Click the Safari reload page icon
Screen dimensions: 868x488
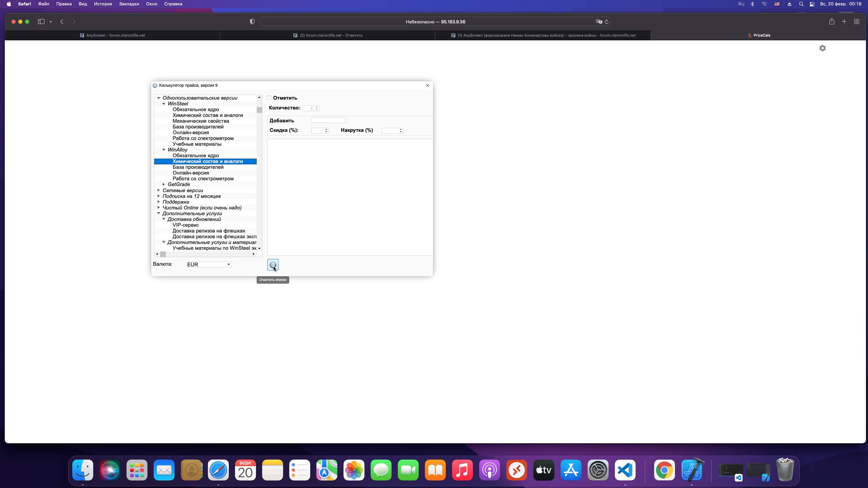(x=607, y=22)
